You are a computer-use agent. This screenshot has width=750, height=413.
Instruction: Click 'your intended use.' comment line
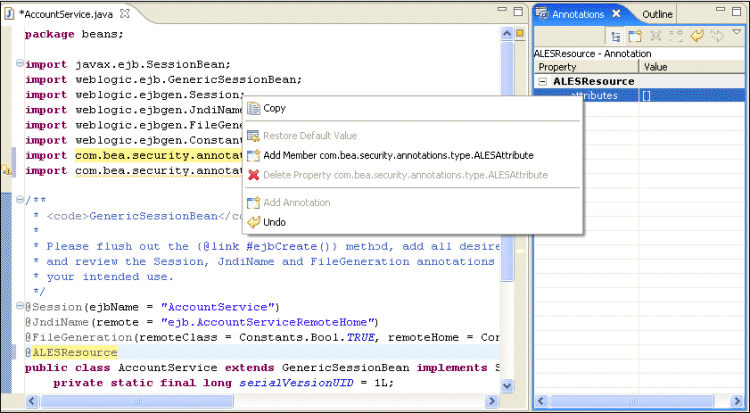110,277
